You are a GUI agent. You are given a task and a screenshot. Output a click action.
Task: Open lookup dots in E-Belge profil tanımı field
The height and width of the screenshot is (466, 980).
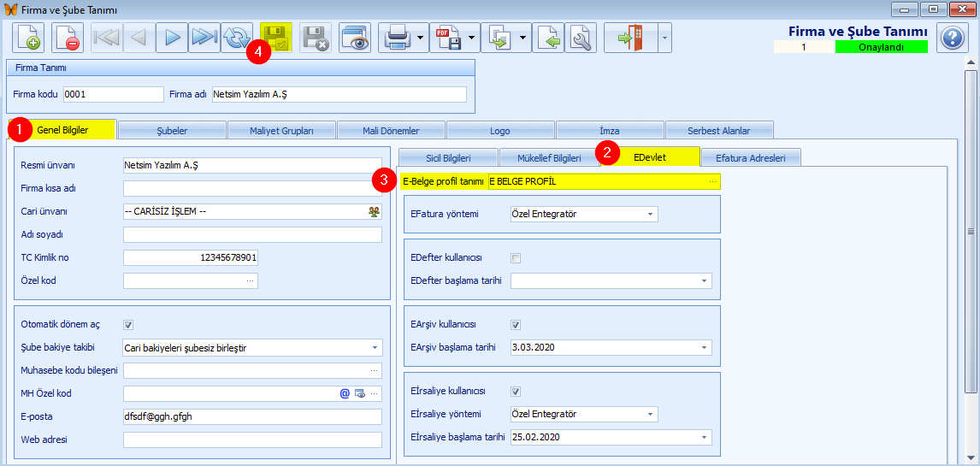click(x=712, y=182)
